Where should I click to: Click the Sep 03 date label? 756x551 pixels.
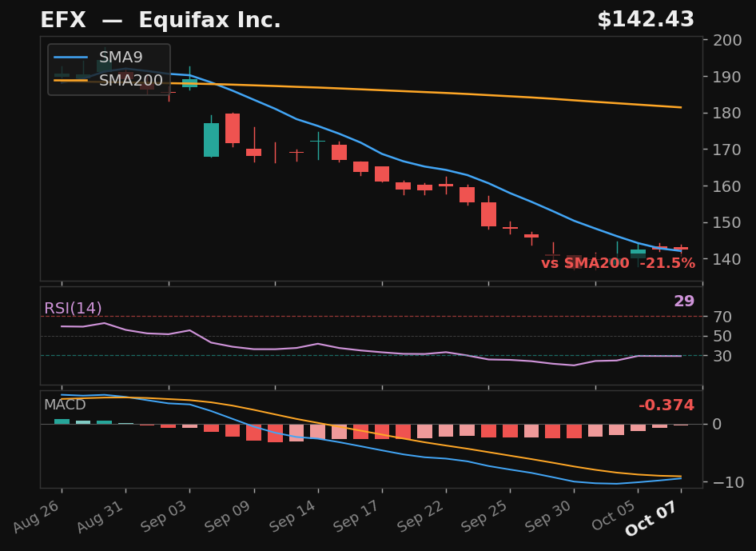coord(165,516)
